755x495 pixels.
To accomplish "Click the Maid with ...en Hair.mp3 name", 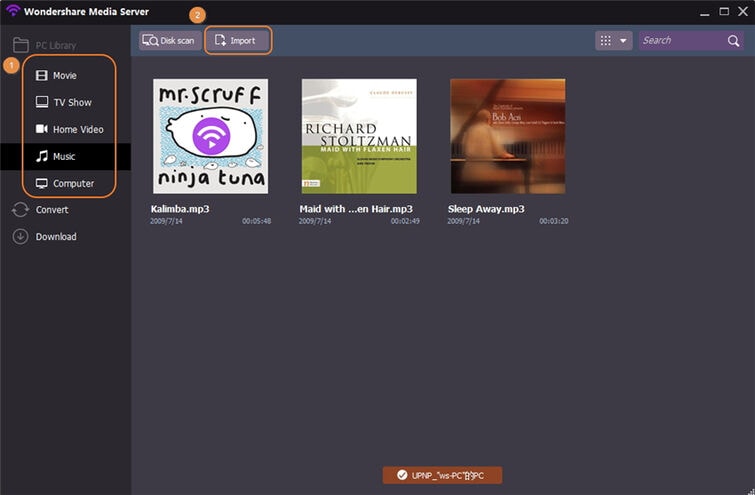I will click(356, 209).
